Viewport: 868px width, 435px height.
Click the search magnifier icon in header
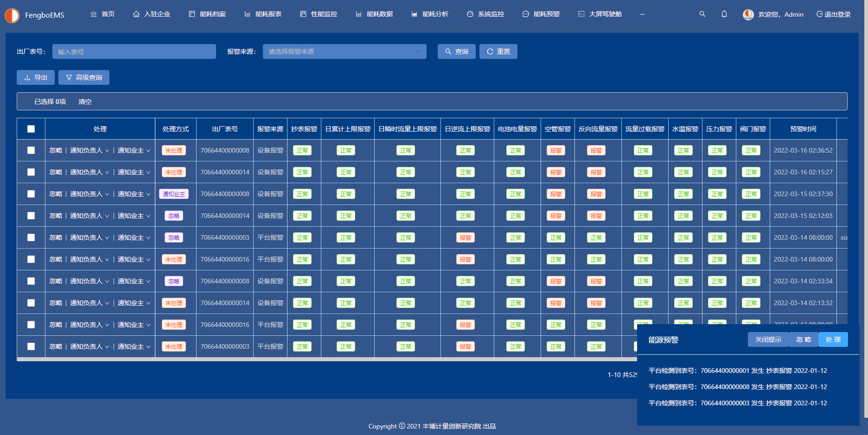click(x=702, y=14)
